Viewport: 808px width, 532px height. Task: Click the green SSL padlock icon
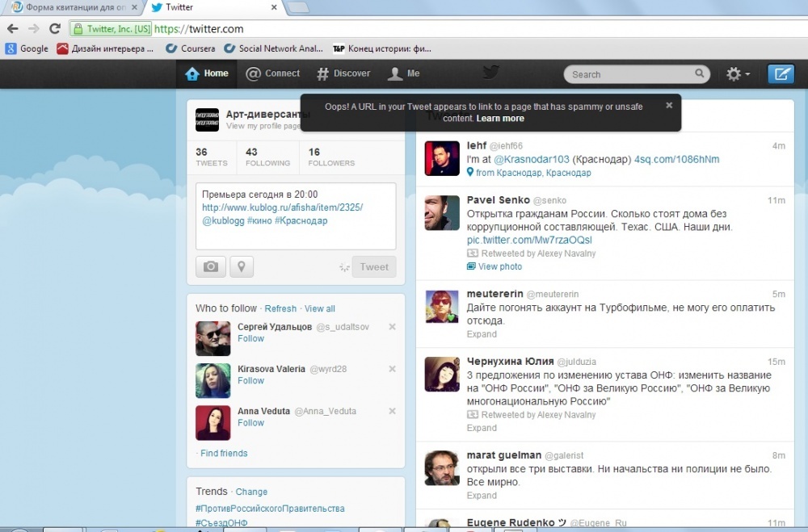click(78, 29)
